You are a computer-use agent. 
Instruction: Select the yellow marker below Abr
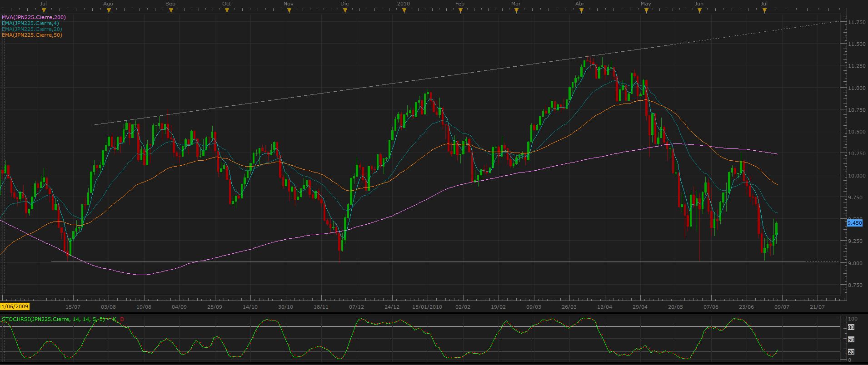581,11
